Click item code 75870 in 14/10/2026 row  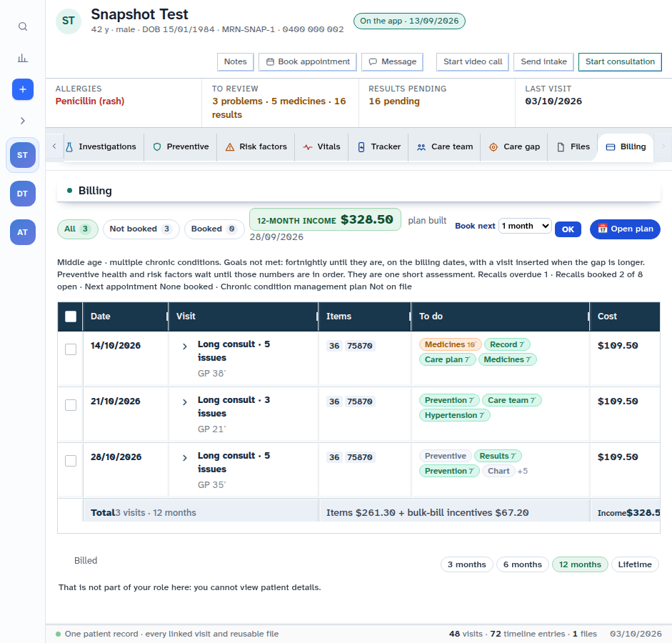pos(360,346)
